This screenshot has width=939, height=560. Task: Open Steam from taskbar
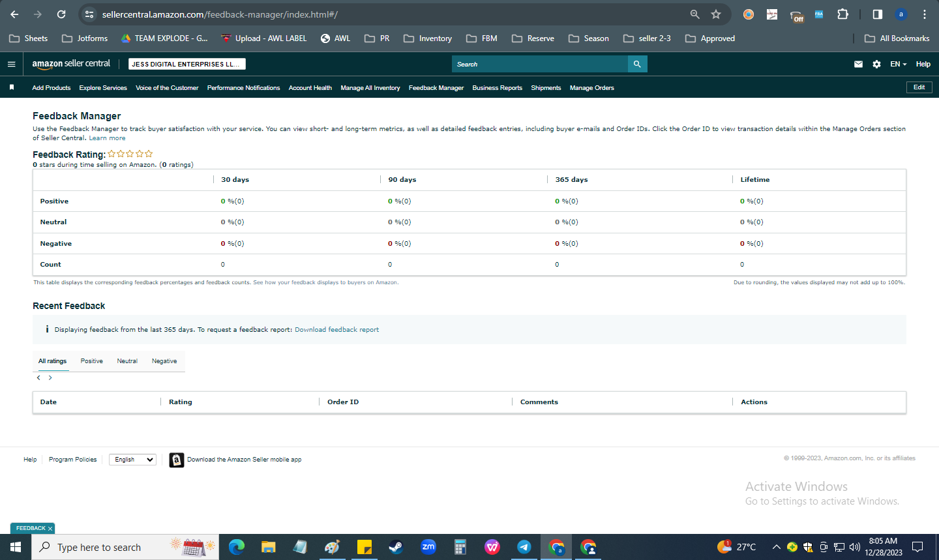(x=396, y=547)
